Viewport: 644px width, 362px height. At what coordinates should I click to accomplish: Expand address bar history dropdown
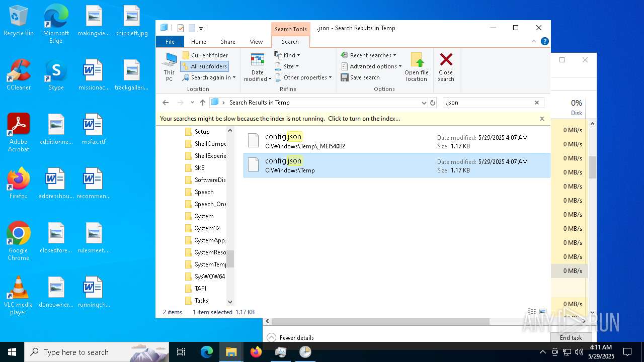pyautogui.click(x=424, y=103)
